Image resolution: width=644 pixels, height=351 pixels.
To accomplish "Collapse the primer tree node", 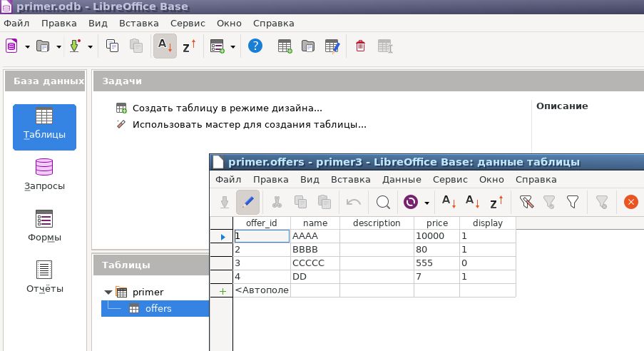I will [x=108, y=292].
